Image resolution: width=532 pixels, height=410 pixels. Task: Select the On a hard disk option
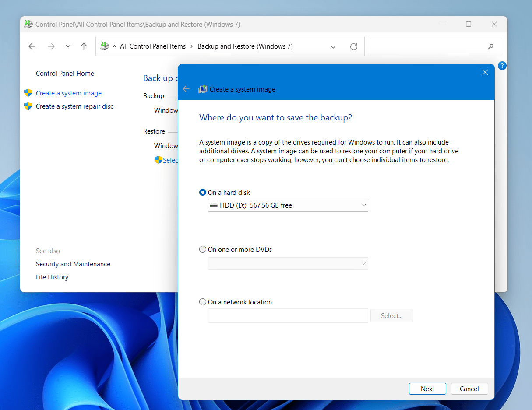203,193
